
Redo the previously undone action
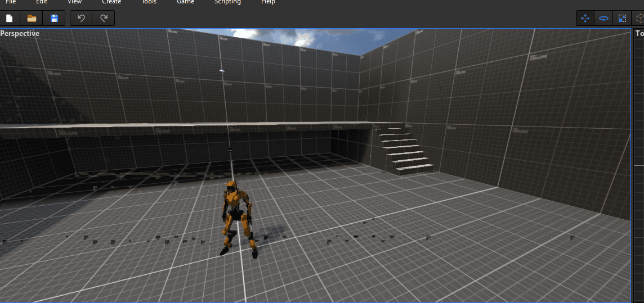tap(104, 19)
